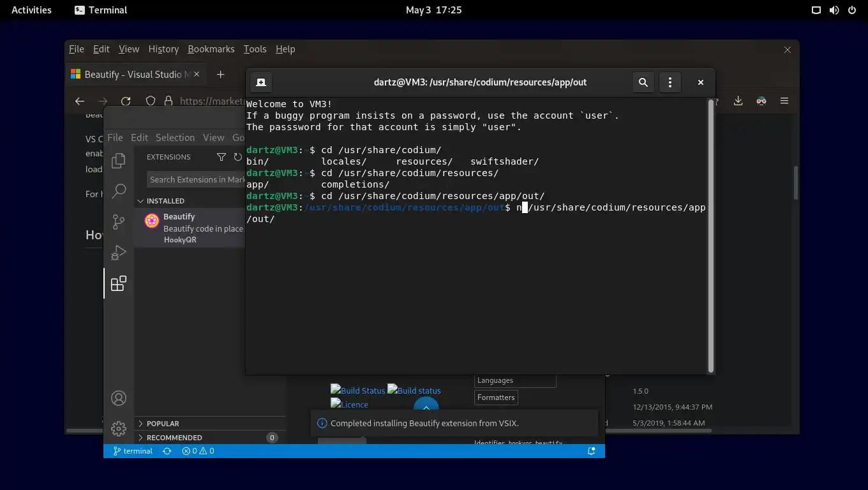Open the power icon in top bar
Viewport: 868px width, 490px height.
(x=852, y=10)
